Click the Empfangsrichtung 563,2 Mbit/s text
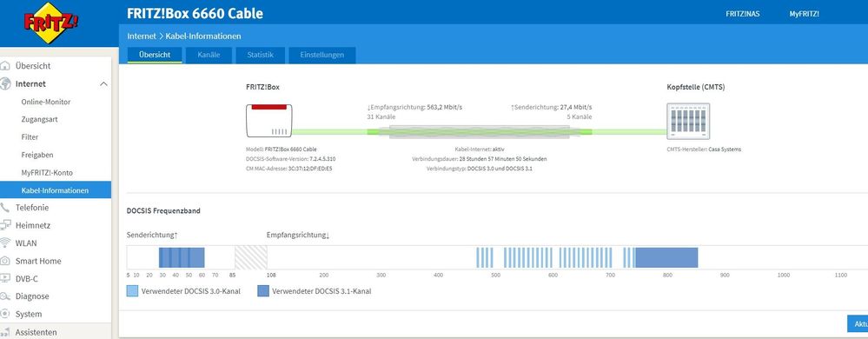The image size is (868, 339). click(414, 108)
